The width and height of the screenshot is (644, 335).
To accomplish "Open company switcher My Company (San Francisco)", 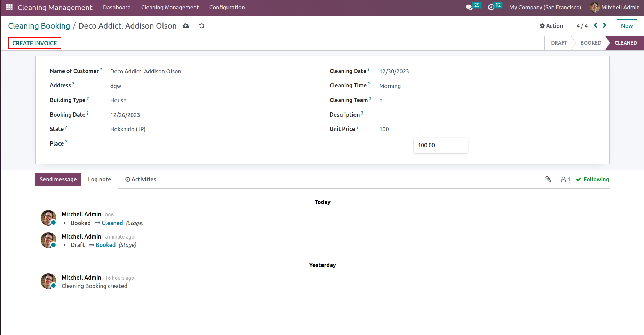I will pyautogui.click(x=545, y=7).
